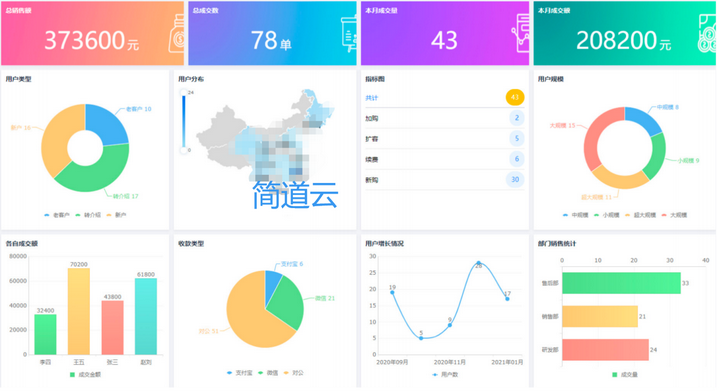
Task: Click the orange 对公 slice in 收款类型 pie
Action: pos(248,317)
